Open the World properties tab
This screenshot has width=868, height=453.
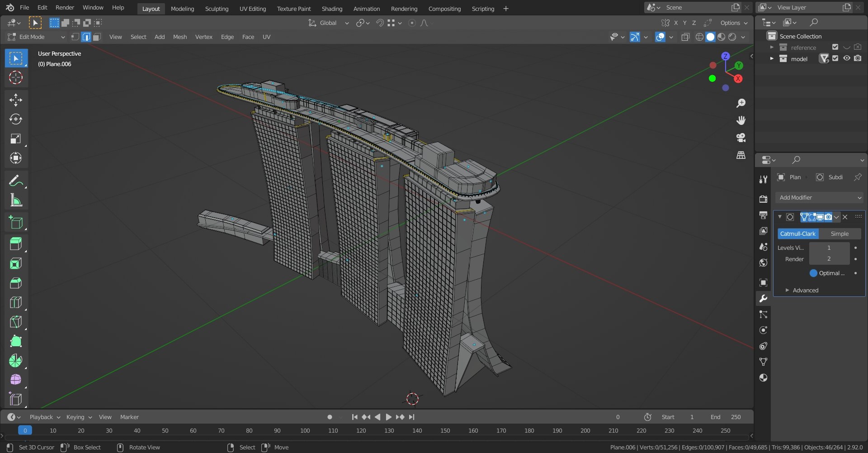point(764,263)
